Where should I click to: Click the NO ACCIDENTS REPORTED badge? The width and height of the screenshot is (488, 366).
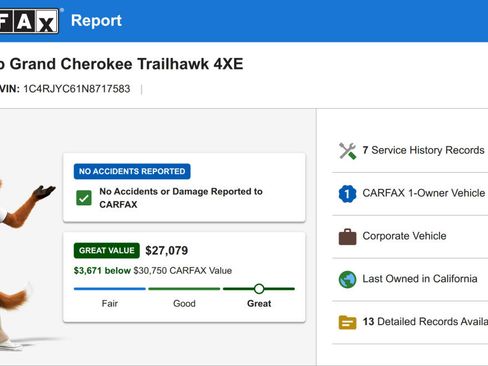132,171
